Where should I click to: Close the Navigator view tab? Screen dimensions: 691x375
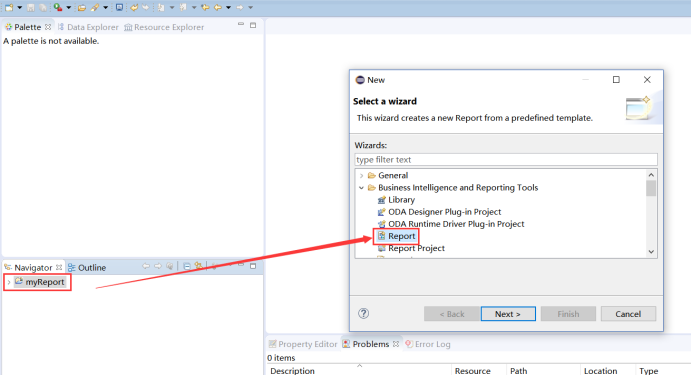click(x=59, y=267)
